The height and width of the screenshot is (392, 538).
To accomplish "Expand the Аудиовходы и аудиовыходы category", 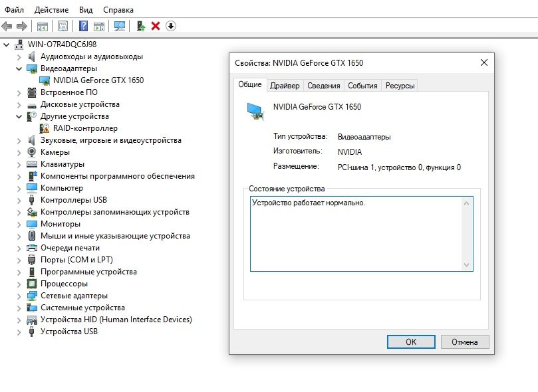I will [19, 57].
